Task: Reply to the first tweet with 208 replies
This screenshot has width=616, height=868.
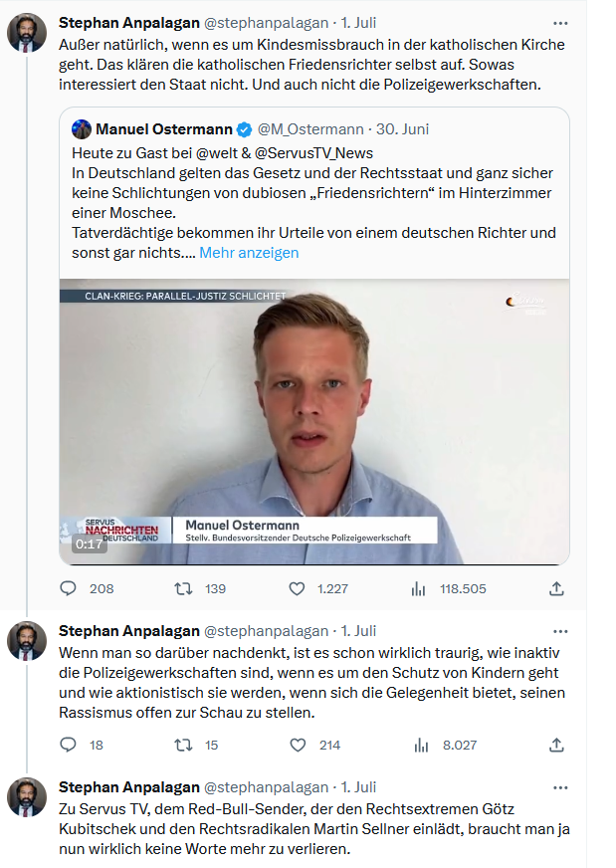Action: coord(68,588)
